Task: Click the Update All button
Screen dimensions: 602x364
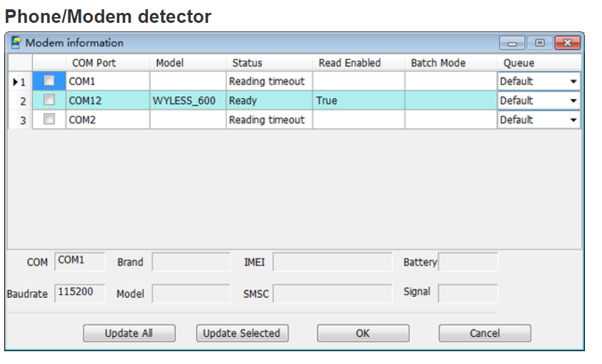Action: (129, 333)
